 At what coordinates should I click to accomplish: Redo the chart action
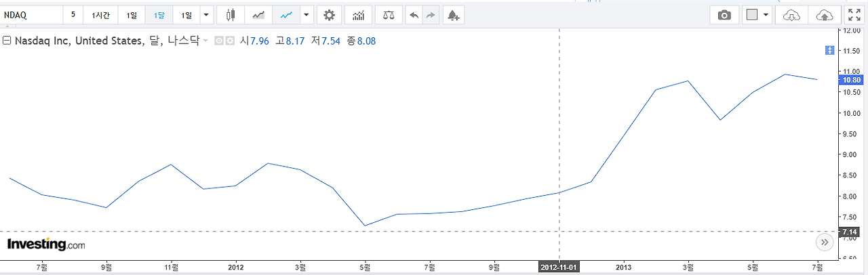click(x=431, y=15)
